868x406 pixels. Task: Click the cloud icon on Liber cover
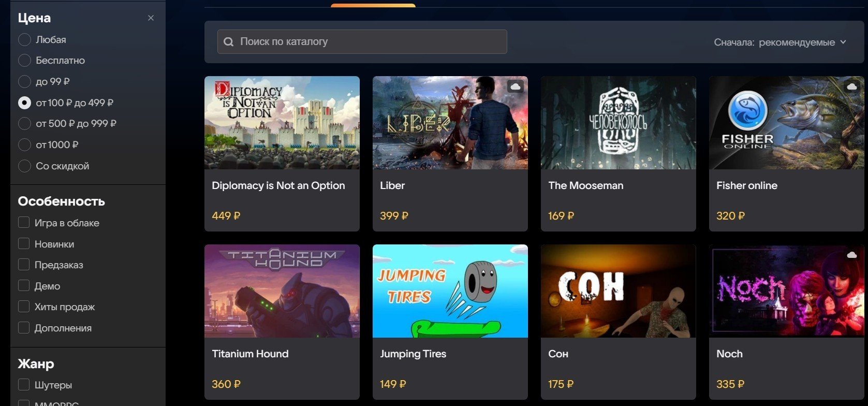tap(515, 86)
